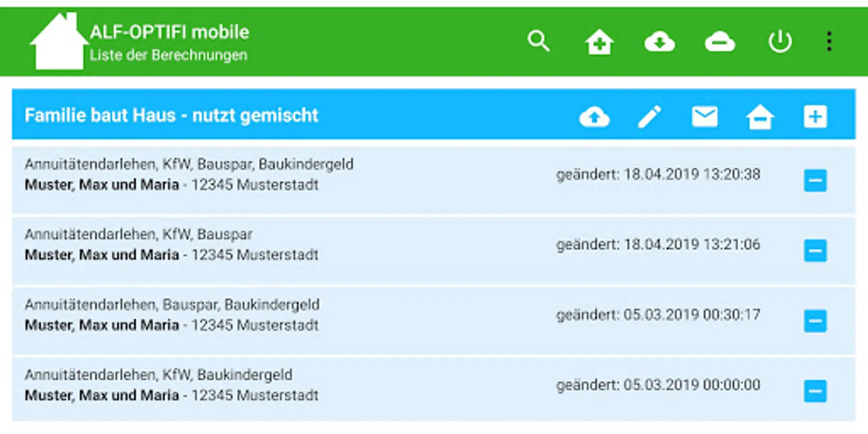Viewport: 868px width, 434px height.
Task: Open the three-dot overflow menu
Action: 829,41
